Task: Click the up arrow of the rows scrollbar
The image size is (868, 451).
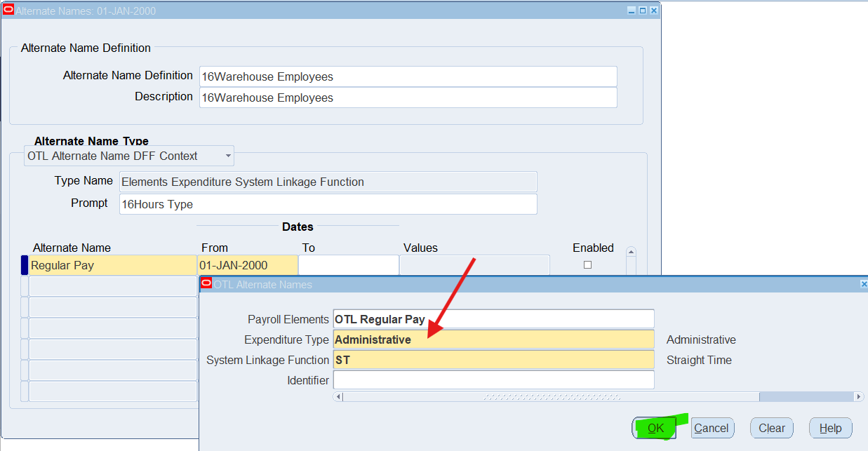Action: (631, 252)
